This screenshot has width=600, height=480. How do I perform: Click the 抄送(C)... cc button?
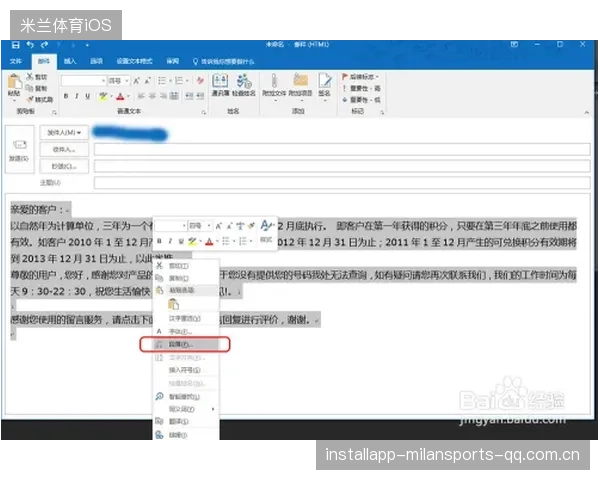64,166
